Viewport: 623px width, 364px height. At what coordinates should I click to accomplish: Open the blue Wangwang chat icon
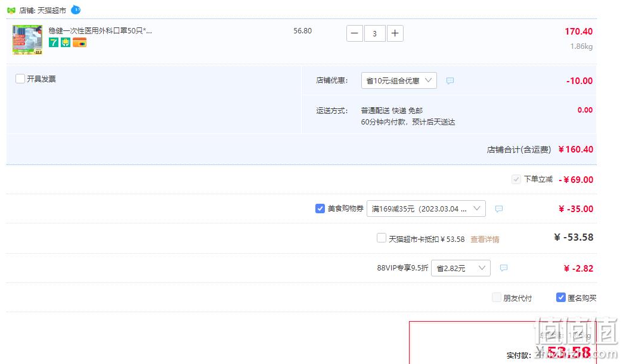76,10
